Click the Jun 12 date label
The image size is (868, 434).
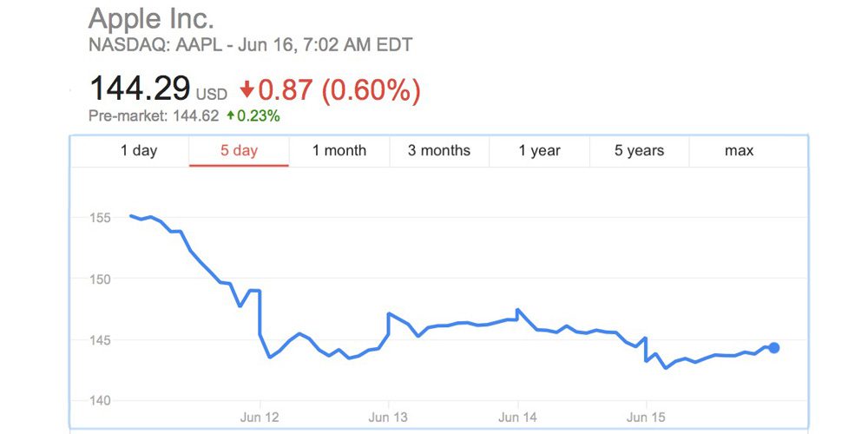259,418
